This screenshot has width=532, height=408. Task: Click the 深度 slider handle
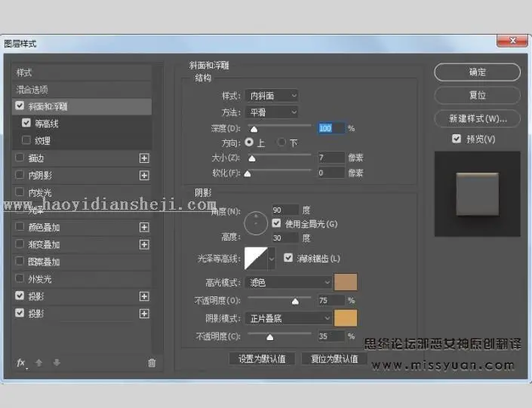click(x=254, y=129)
